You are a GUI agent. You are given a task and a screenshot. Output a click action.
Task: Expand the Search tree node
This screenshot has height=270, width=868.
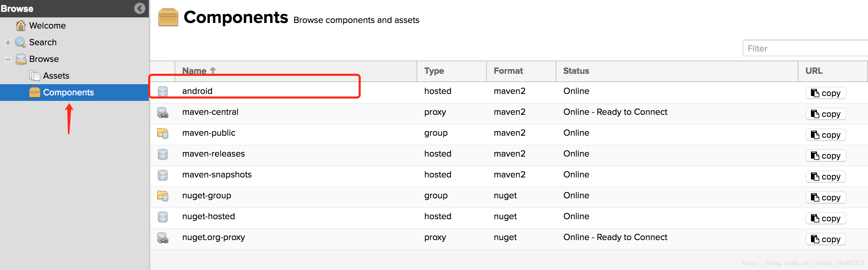pyautogui.click(x=8, y=42)
